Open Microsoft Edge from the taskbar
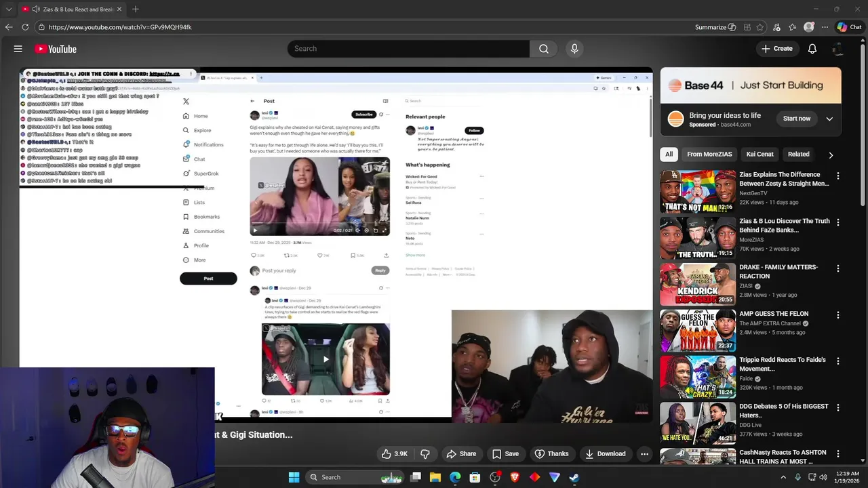This screenshot has height=488, width=868. pos(455,477)
